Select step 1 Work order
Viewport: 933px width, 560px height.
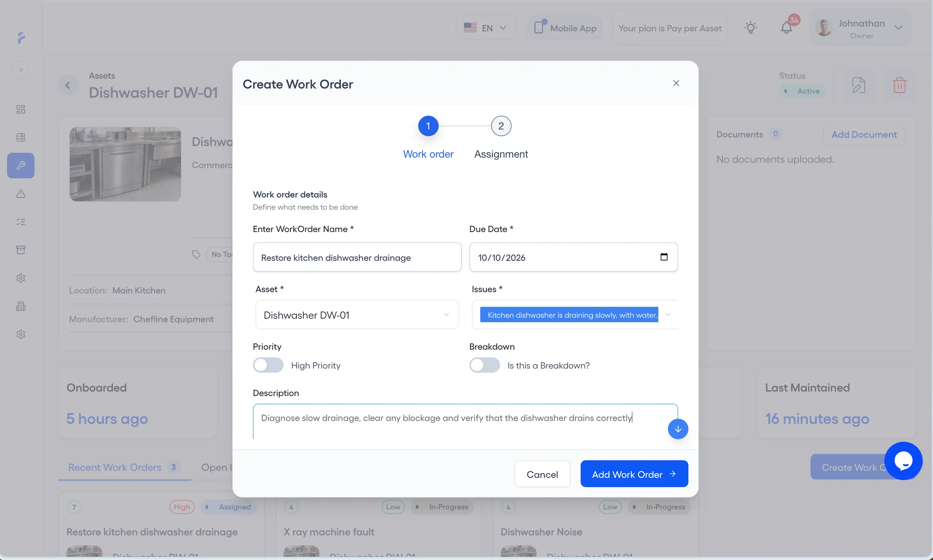[428, 126]
